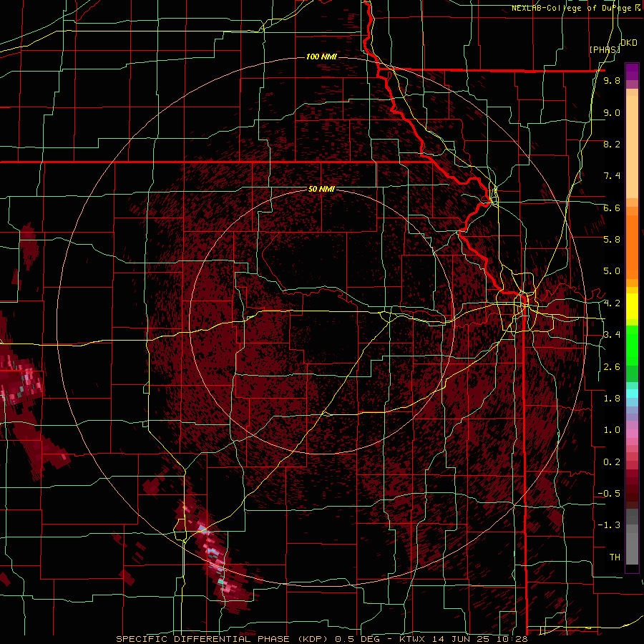This screenshot has height=644, width=644.
Task: Click the 14 JUN 25 date in the caption
Action: tap(459, 639)
